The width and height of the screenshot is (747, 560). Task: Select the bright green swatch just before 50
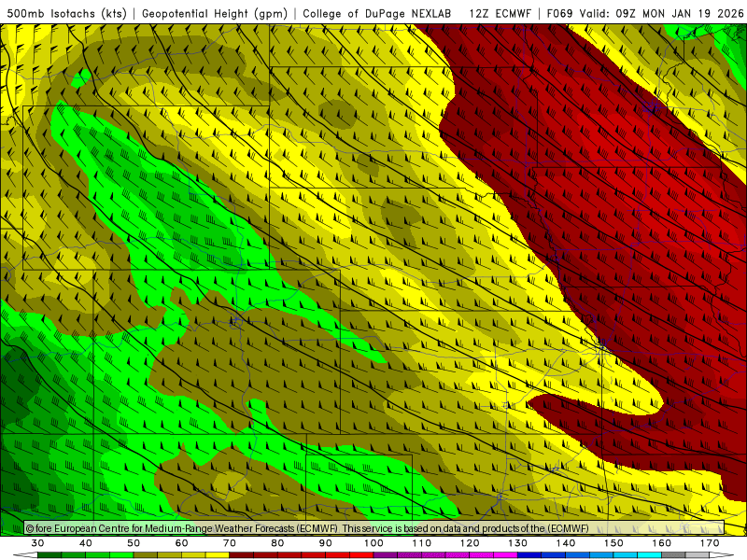[121, 555]
